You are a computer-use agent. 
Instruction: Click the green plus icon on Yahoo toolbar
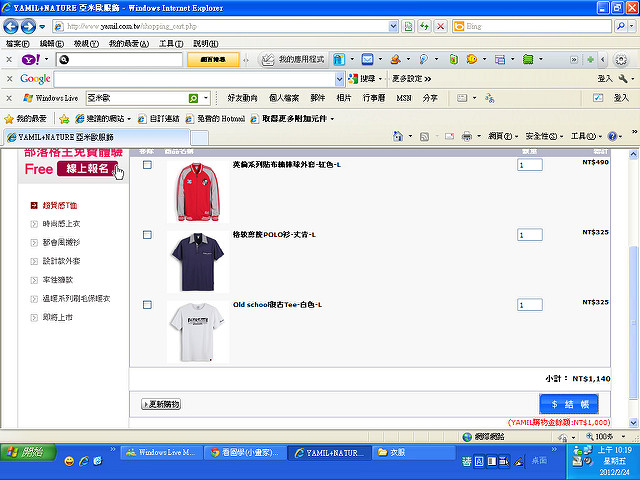tap(590, 60)
